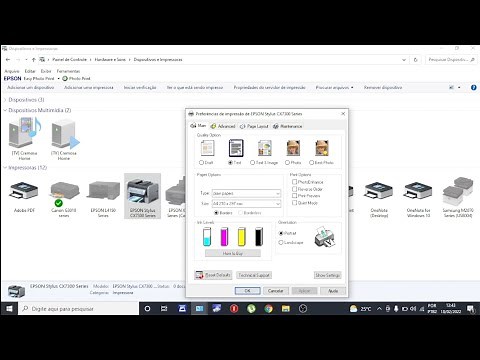The image size is (480, 360).
Task: Choose Photo quality radio button
Action: pyautogui.click(x=287, y=163)
